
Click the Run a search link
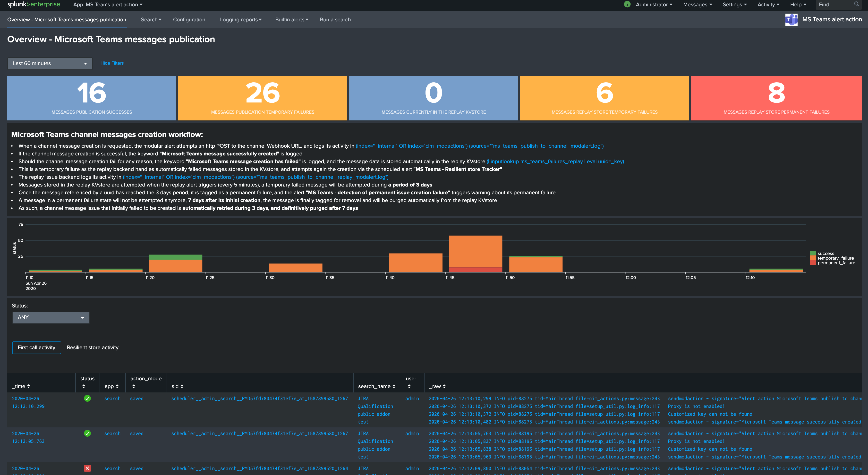click(335, 19)
